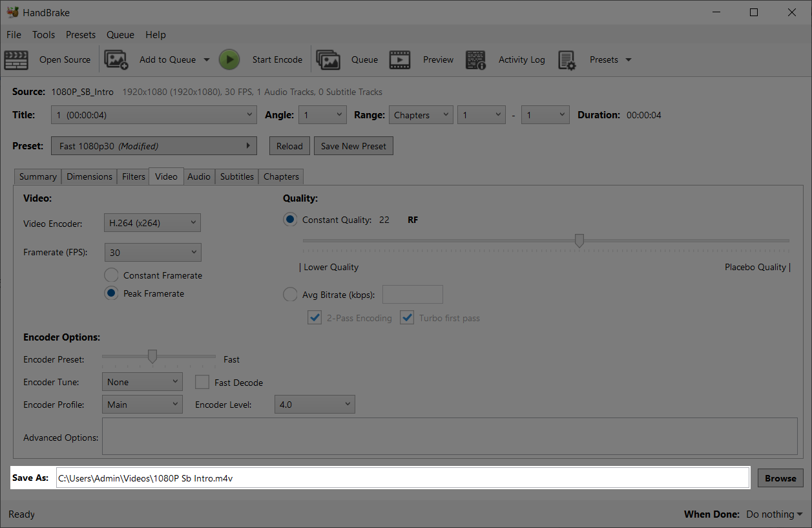
Task: Expand the toolbar Presets dropdown arrow
Action: 629,59
